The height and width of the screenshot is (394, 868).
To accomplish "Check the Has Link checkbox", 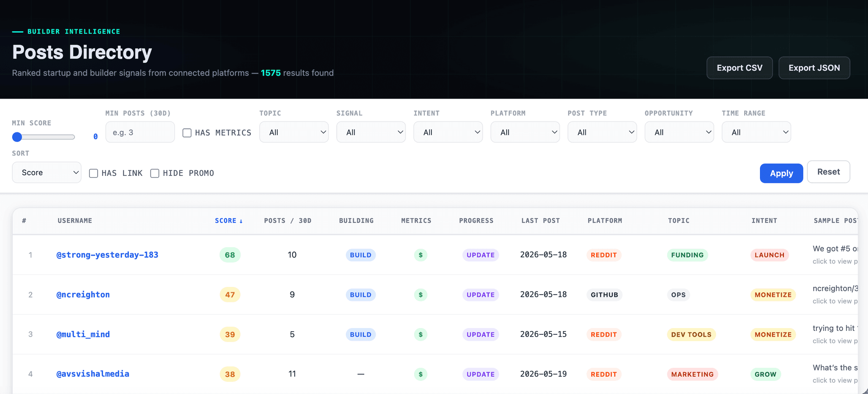I will pyautogui.click(x=94, y=173).
